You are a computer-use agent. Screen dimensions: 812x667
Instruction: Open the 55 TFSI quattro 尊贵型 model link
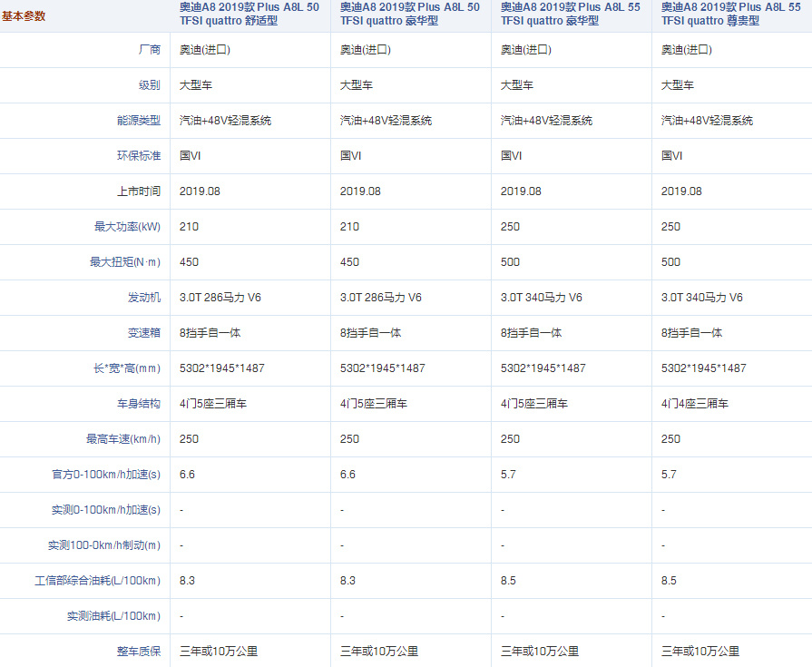click(x=730, y=14)
